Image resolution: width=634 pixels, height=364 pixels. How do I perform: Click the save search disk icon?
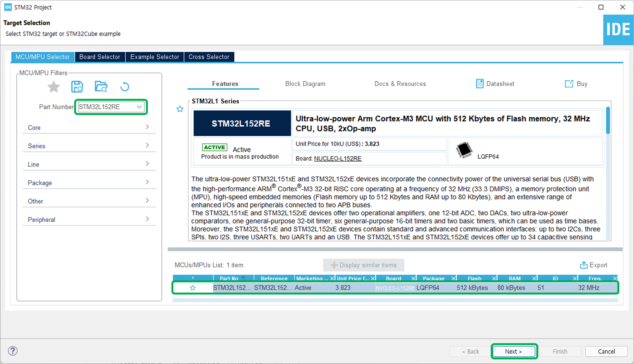coord(77,86)
